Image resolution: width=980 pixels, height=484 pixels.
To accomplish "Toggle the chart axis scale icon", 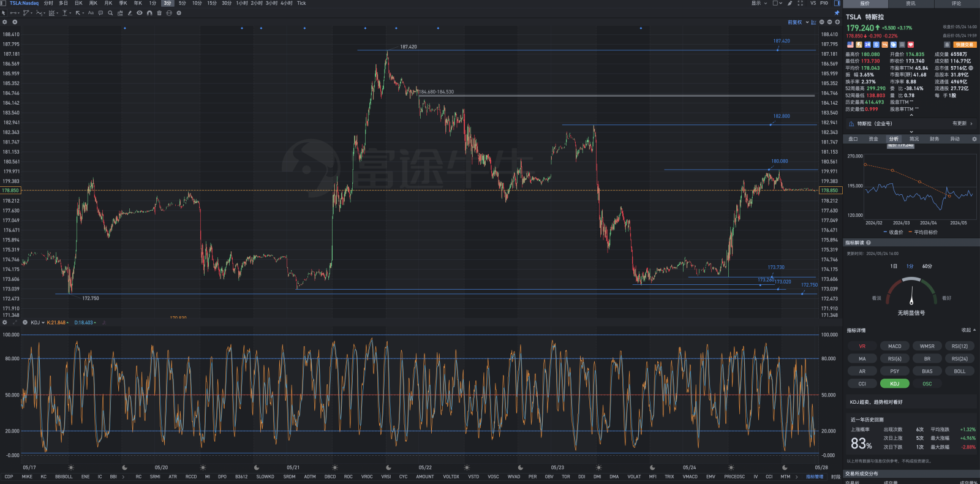I will pos(813,22).
